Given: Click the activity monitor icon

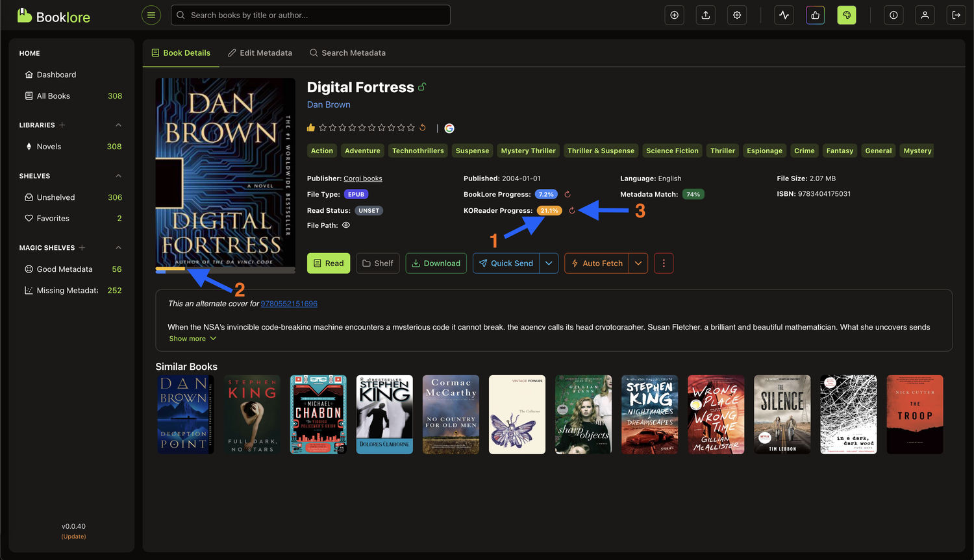Looking at the screenshot, I should tap(784, 15).
